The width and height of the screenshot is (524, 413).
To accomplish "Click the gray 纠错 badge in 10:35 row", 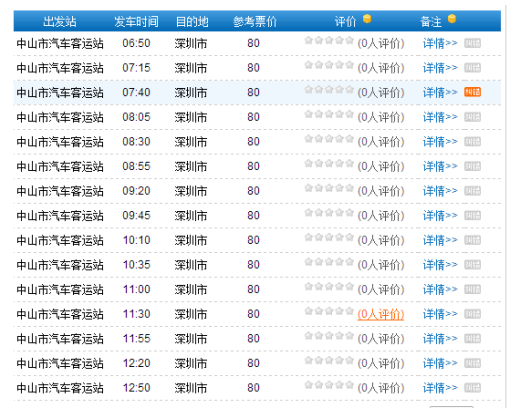I will click(x=472, y=265).
